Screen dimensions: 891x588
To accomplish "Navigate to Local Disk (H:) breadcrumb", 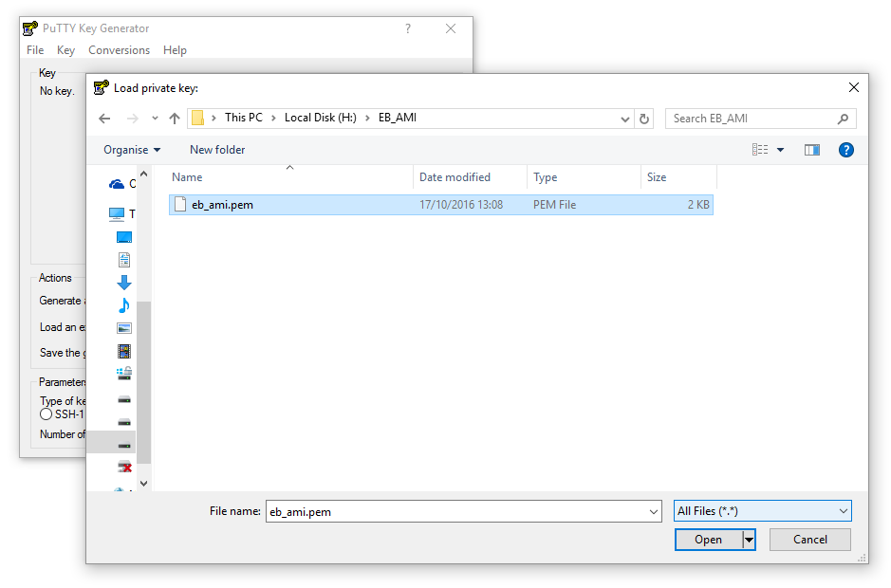I will (x=321, y=118).
